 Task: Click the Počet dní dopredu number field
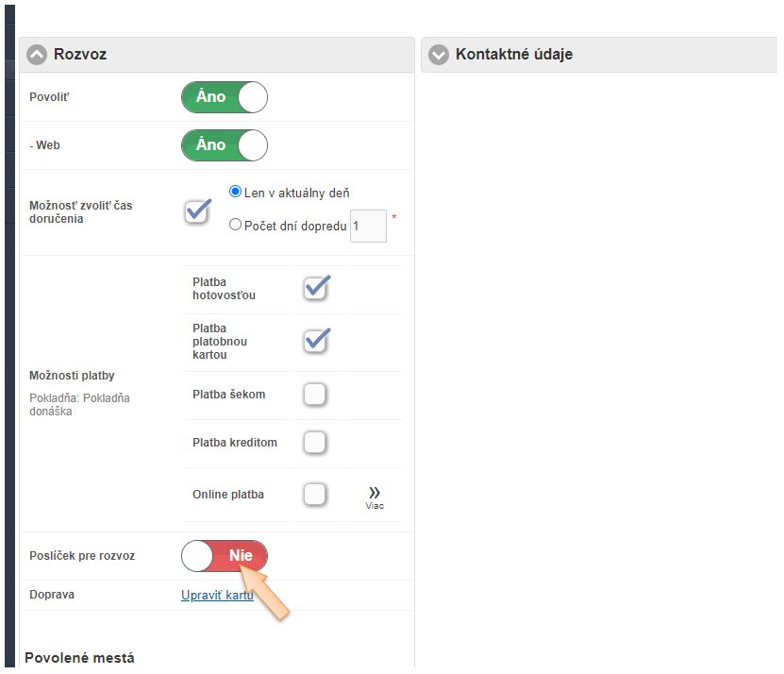[368, 227]
